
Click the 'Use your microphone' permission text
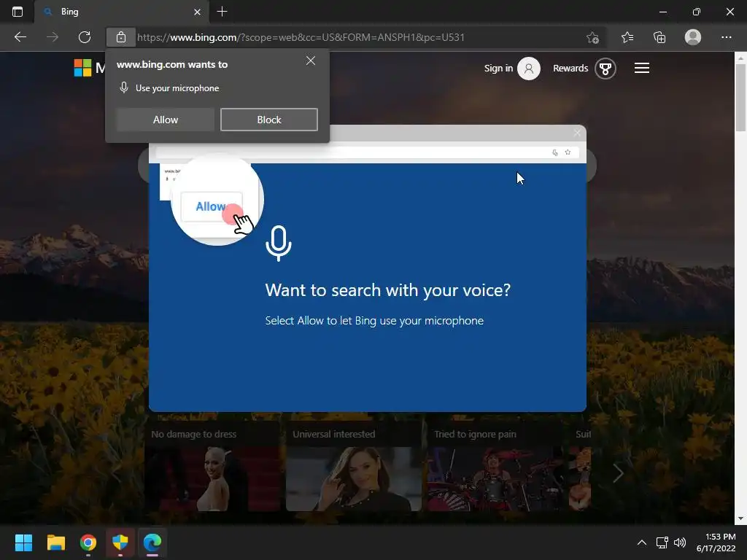(x=177, y=88)
